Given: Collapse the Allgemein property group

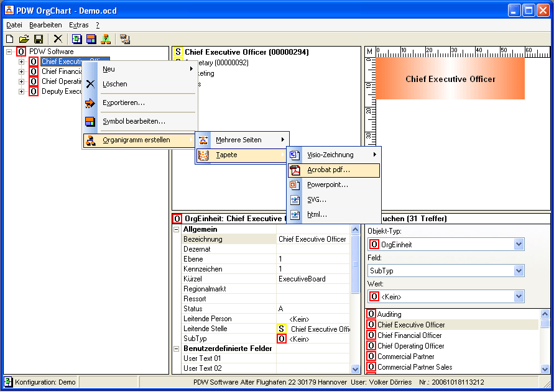Looking at the screenshot, I should [x=177, y=229].
